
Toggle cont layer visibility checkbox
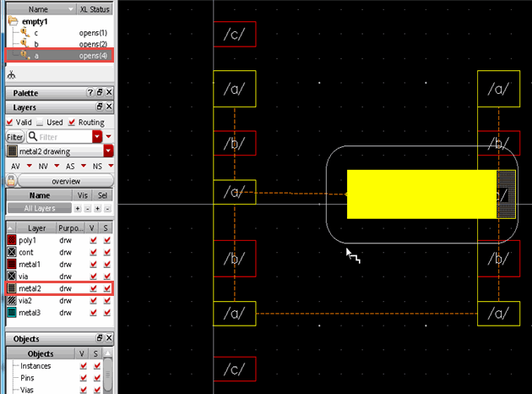point(93,252)
